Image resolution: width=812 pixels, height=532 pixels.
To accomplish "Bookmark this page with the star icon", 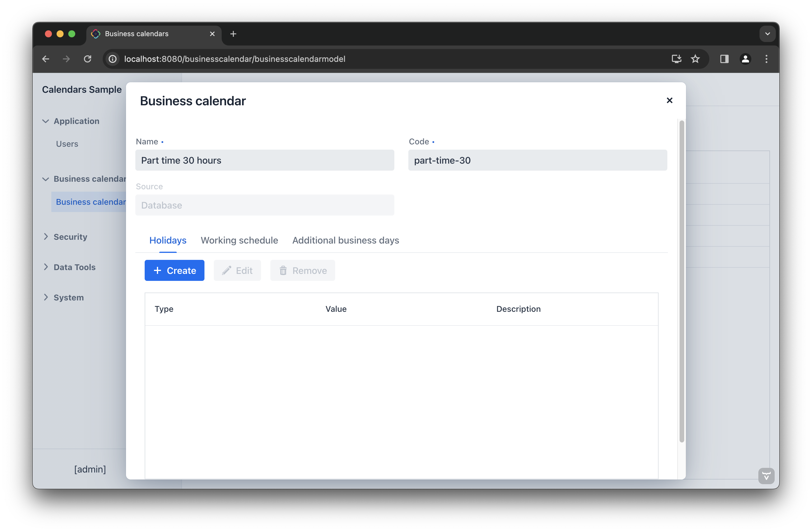I will point(695,59).
